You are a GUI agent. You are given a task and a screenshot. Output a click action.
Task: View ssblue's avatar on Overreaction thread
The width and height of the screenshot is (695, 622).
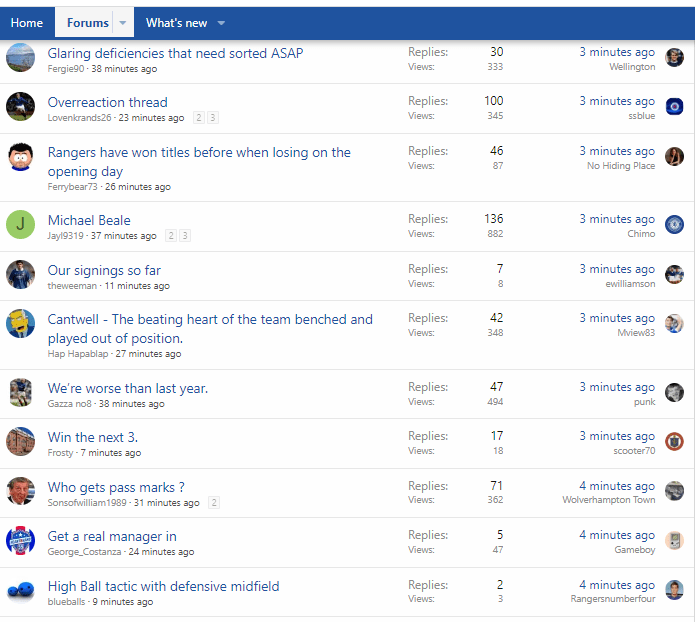point(674,106)
